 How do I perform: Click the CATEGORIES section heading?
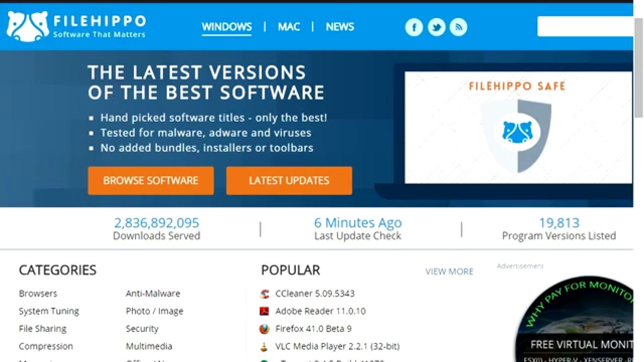tap(57, 270)
